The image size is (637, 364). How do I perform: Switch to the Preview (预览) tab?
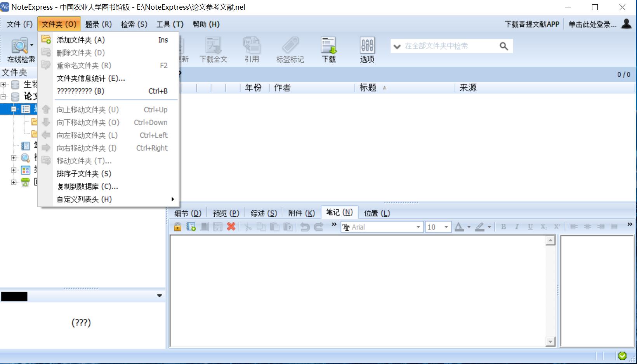pyautogui.click(x=226, y=213)
